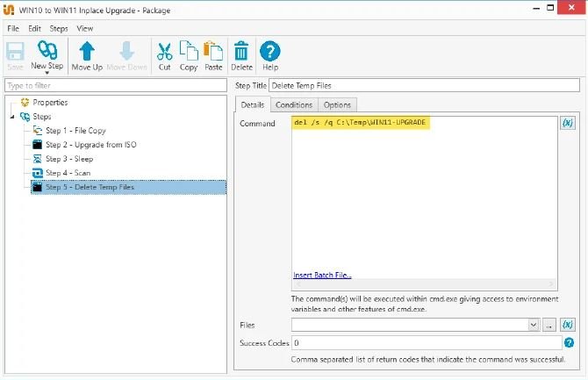Open the View menu
The width and height of the screenshot is (588, 380).
tap(85, 28)
